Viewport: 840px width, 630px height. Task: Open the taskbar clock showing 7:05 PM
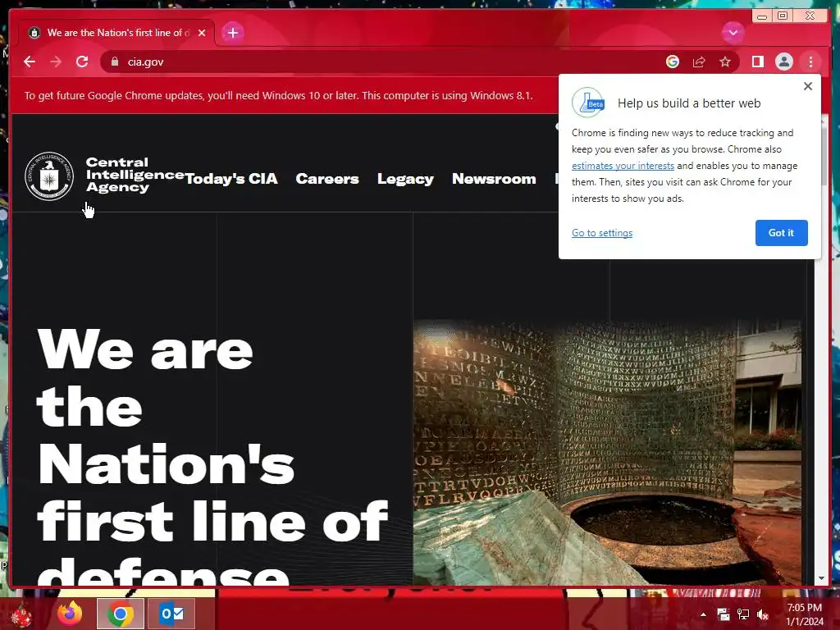(x=805, y=614)
